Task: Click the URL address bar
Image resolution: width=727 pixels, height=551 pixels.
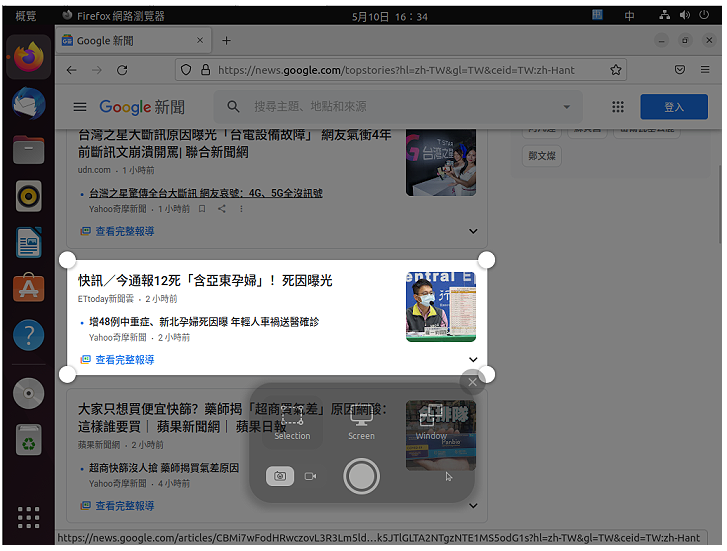Action: click(401, 70)
